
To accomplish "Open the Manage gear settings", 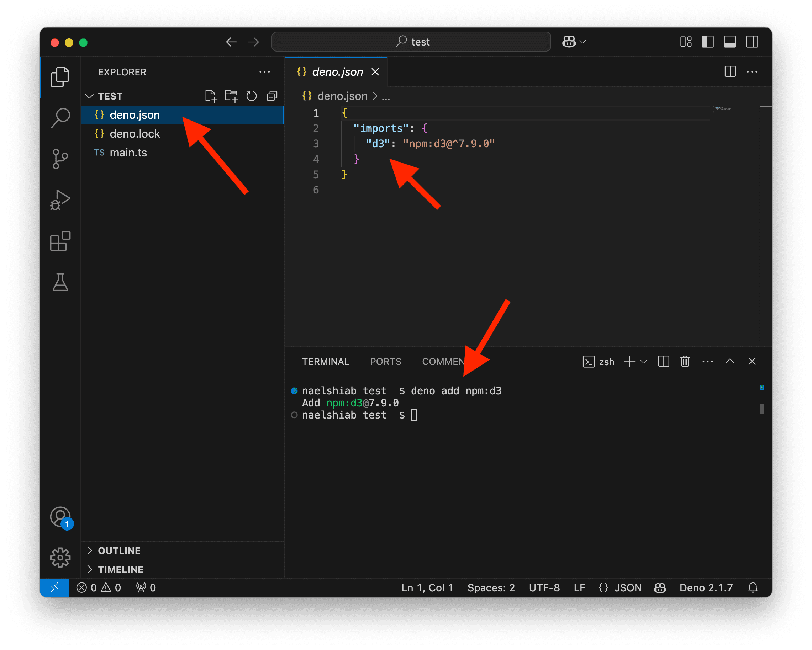I will tap(60, 558).
